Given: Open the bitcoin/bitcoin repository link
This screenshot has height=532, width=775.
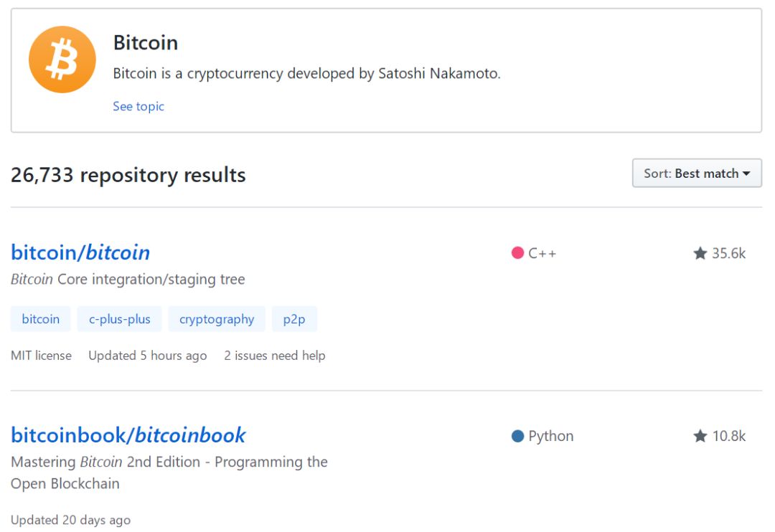Looking at the screenshot, I should tap(80, 252).
